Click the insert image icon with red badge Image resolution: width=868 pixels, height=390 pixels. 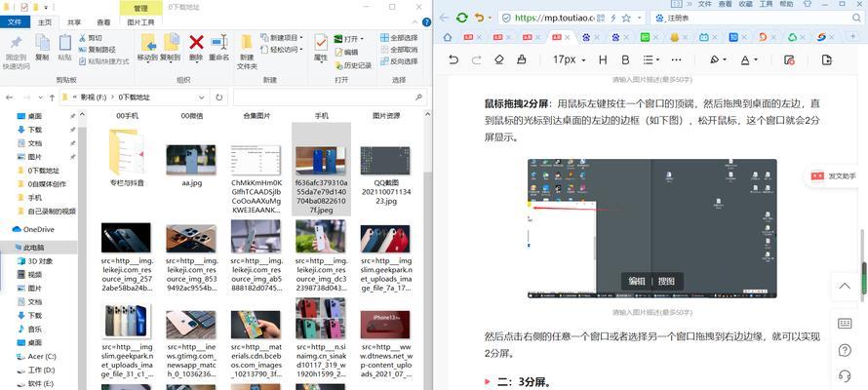pyautogui.click(x=790, y=59)
